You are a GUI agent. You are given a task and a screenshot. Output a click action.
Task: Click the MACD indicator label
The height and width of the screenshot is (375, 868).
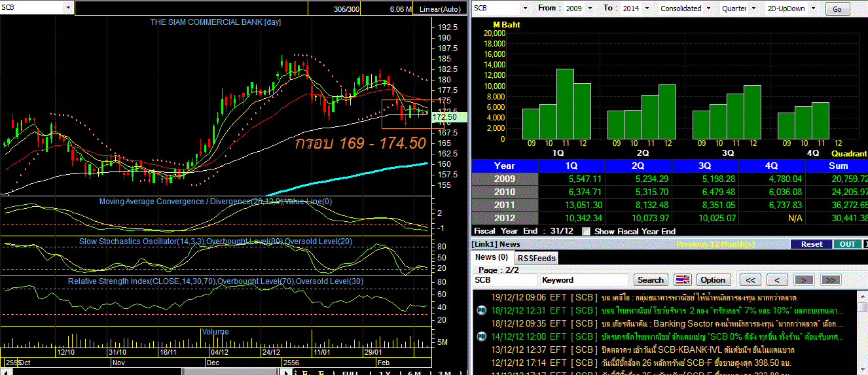tap(215, 202)
